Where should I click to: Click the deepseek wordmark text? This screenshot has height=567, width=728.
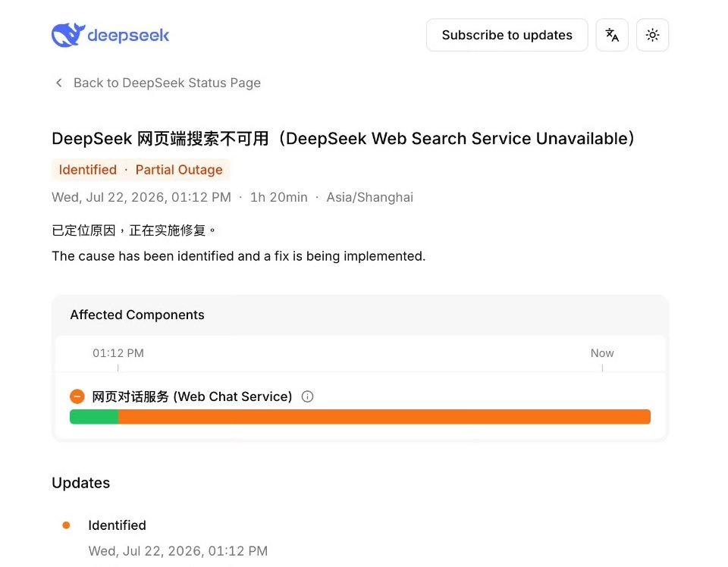coord(128,36)
